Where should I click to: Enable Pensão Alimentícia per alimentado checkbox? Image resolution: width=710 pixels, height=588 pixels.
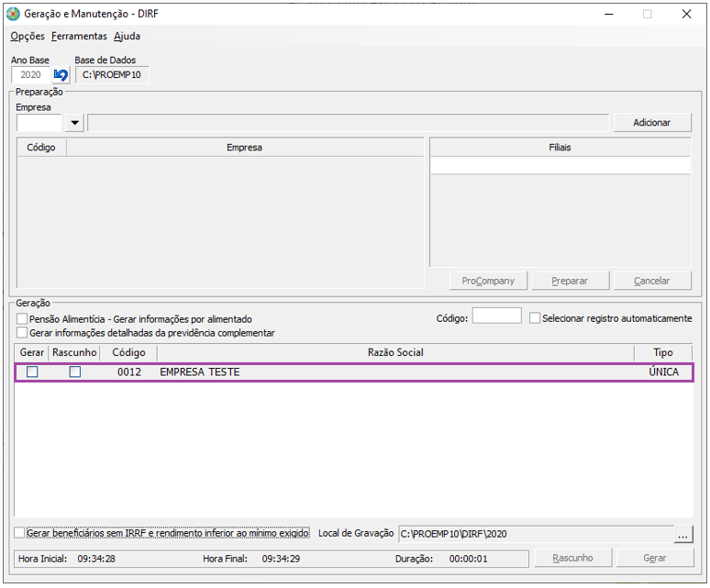click(x=22, y=319)
